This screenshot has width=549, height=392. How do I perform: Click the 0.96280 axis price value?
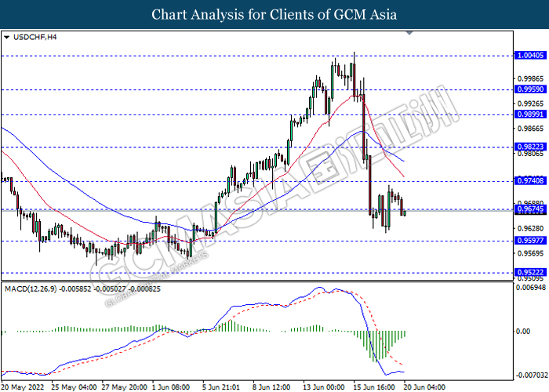click(530, 229)
